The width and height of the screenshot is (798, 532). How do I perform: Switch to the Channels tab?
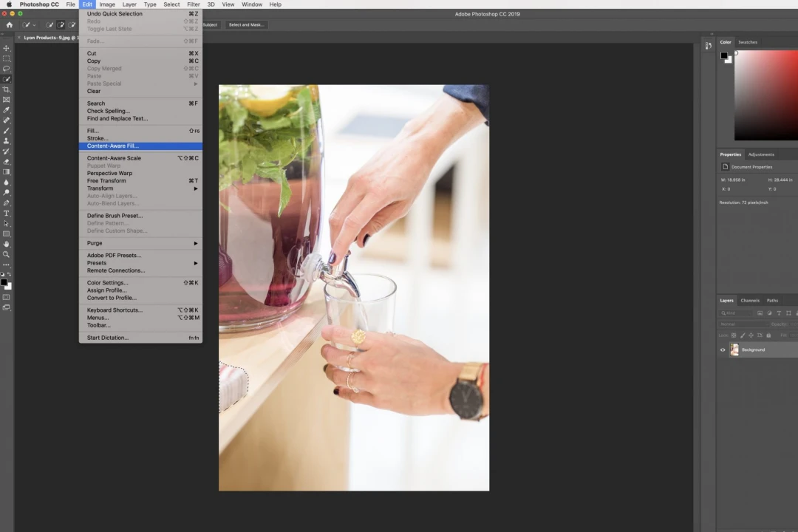click(x=750, y=301)
